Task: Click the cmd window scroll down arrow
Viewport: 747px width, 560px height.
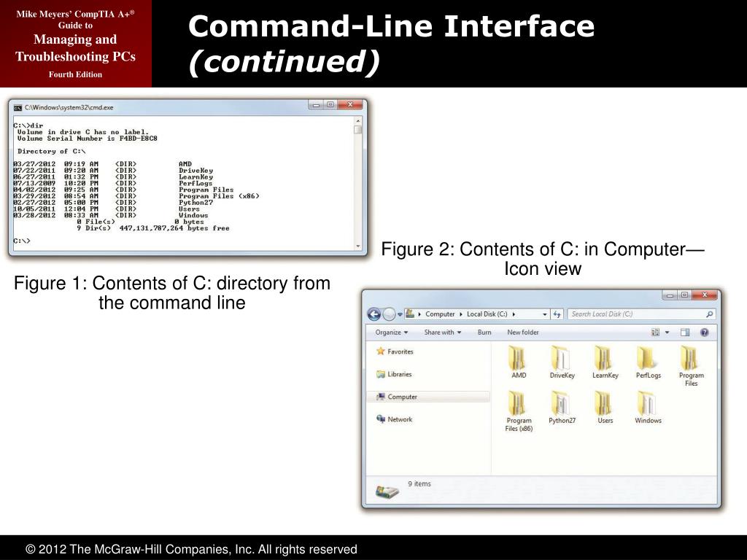Action: (357, 246)
